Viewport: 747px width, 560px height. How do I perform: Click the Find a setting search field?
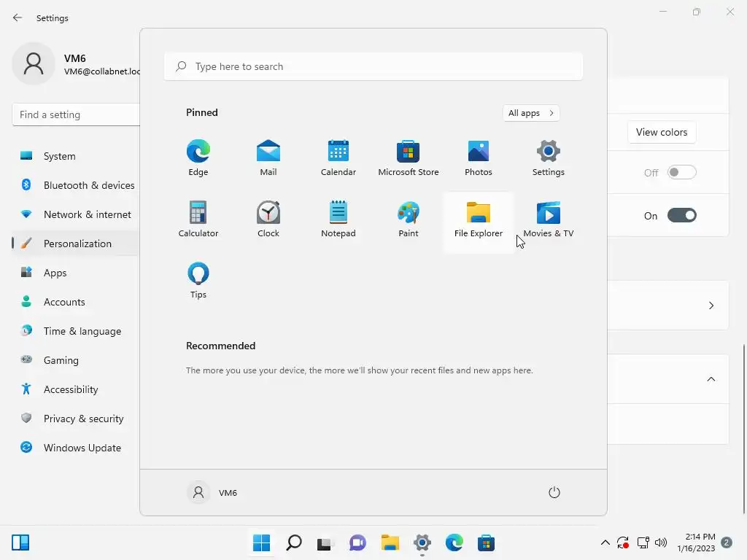[x=76, y=114]
